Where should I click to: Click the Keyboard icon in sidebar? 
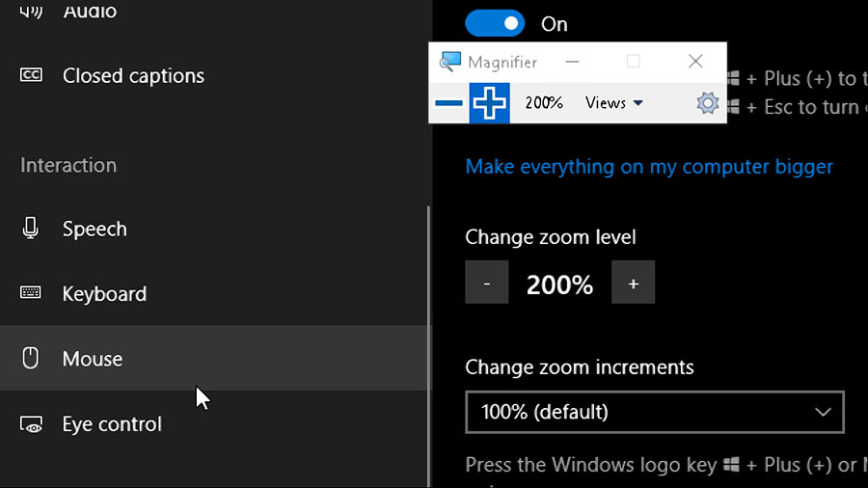tap(31, 293)
